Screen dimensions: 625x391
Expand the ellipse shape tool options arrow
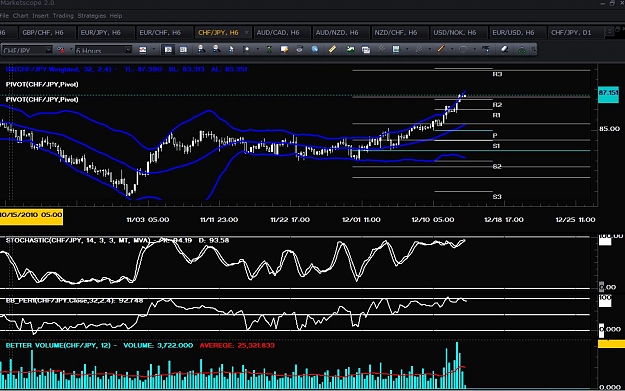[x=475, y=49]
